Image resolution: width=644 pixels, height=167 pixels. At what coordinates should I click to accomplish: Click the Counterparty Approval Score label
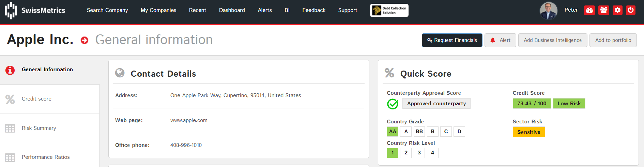click(424, 93)
